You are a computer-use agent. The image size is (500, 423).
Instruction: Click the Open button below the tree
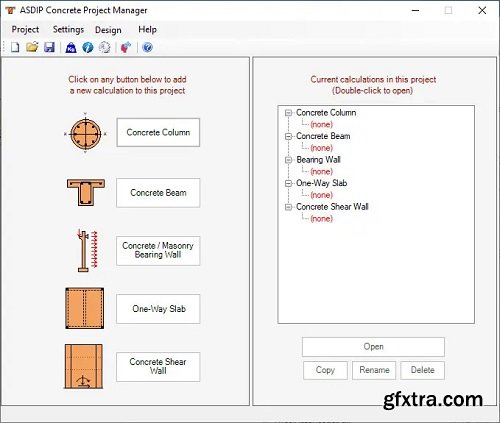click(x=373, y=347)
